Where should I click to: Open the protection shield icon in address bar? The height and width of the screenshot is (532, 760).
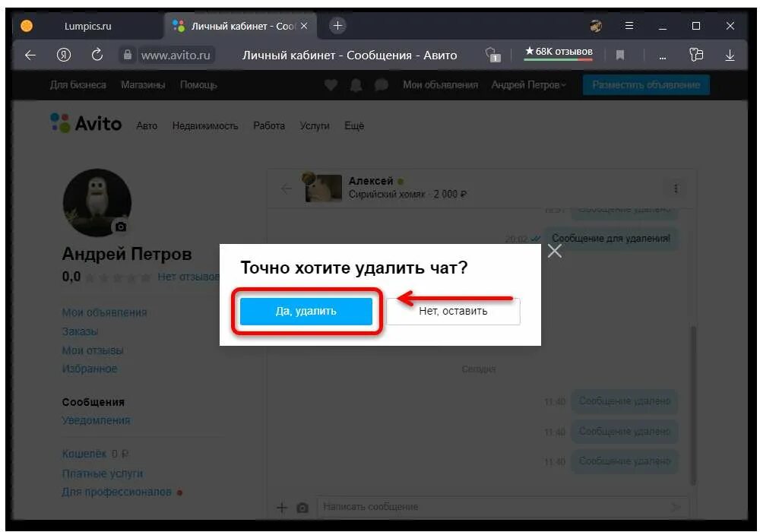(493, 55)
